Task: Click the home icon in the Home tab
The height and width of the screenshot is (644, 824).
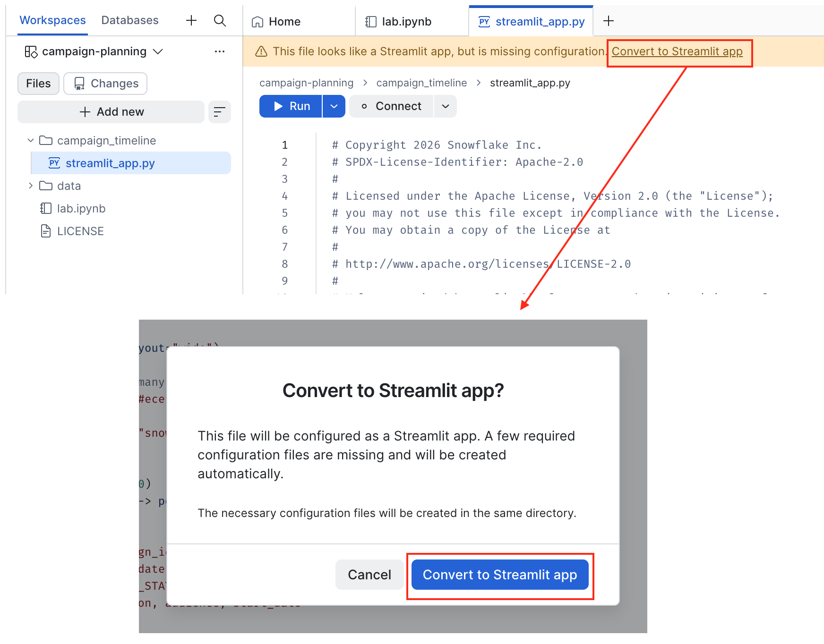Action: point(257,22)
